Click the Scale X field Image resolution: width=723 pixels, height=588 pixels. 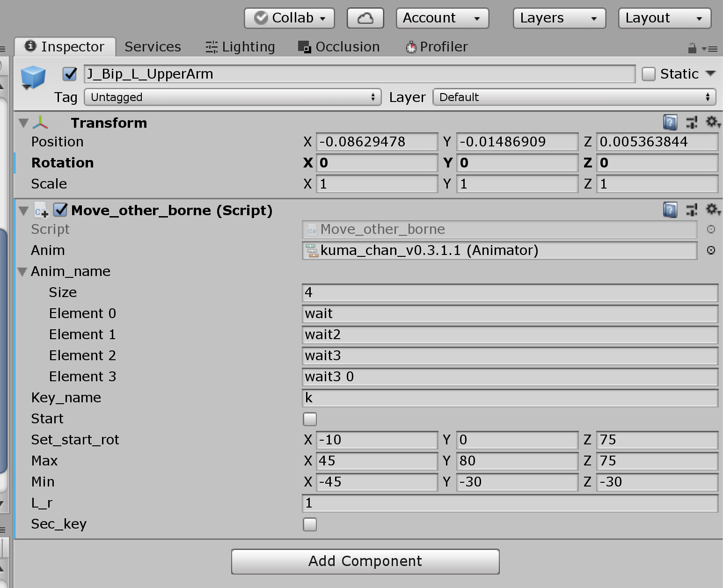click(377, 184)
